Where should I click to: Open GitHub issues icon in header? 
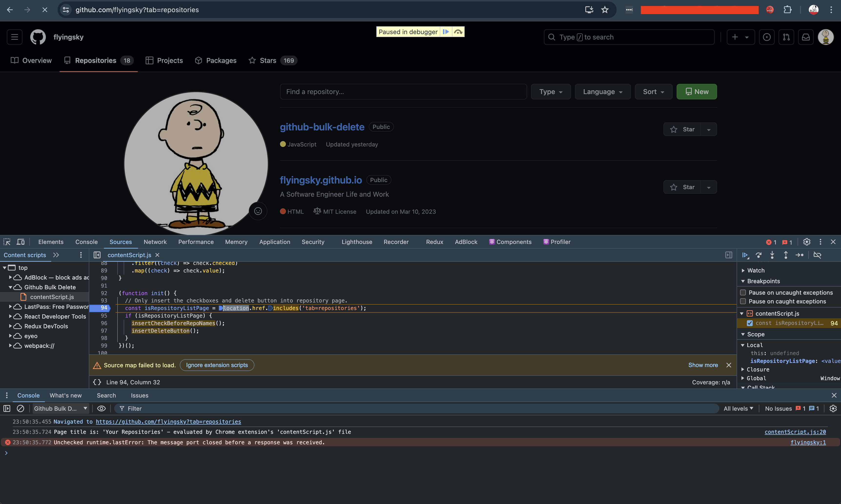tap(767, 37)
